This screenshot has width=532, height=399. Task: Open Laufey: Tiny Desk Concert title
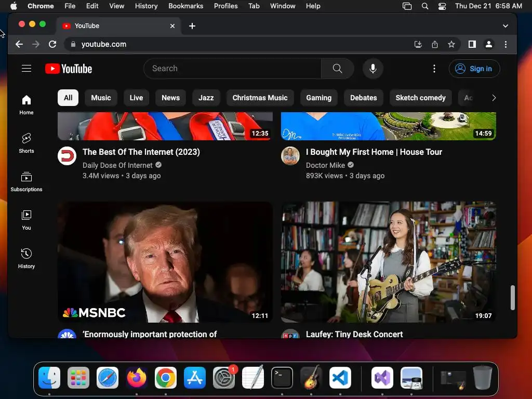coord(354,334)
